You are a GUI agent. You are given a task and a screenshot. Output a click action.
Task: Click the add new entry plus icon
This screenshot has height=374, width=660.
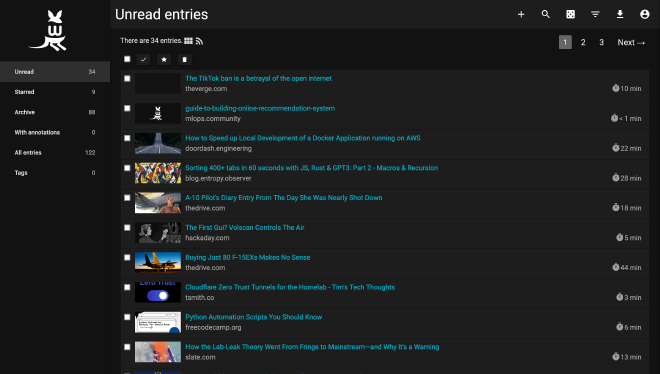521,14
